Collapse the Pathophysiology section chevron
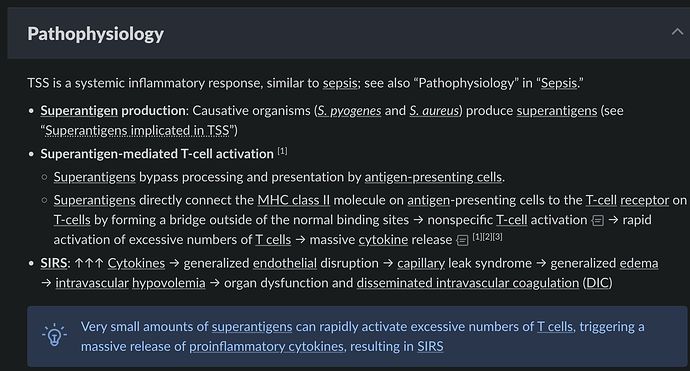This screenshot has width=690, height=371. [677, 32]
